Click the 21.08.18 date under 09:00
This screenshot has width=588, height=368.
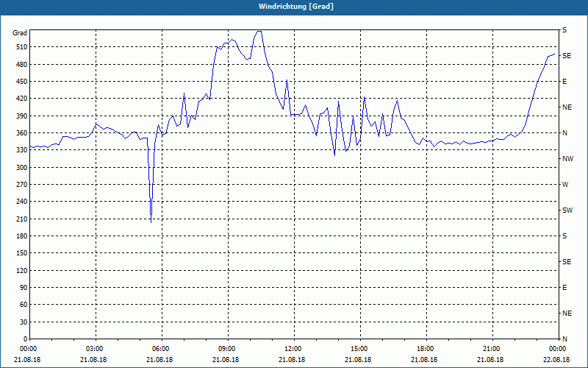tap(226, 360)
